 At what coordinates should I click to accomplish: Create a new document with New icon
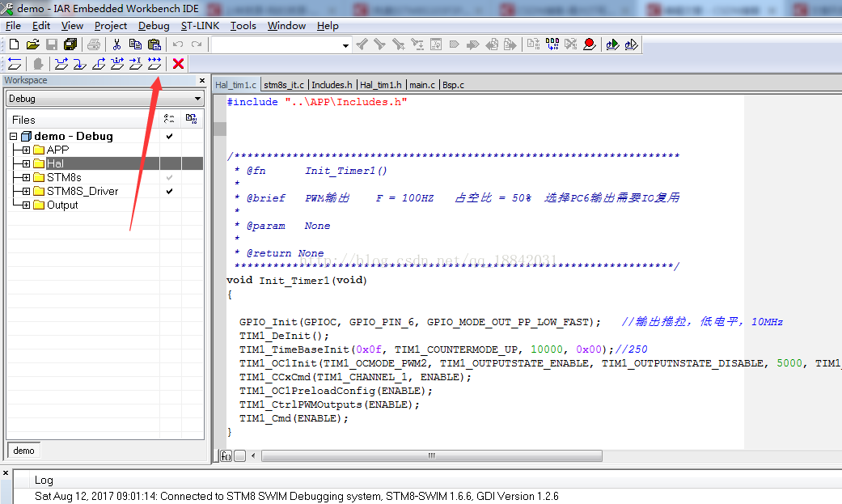15,44
